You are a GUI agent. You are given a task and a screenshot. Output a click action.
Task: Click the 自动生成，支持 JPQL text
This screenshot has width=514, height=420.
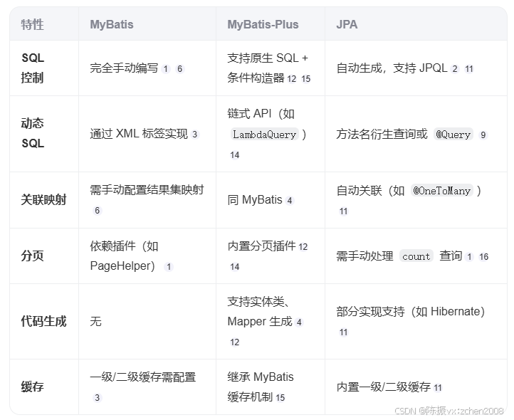[392, 68]
